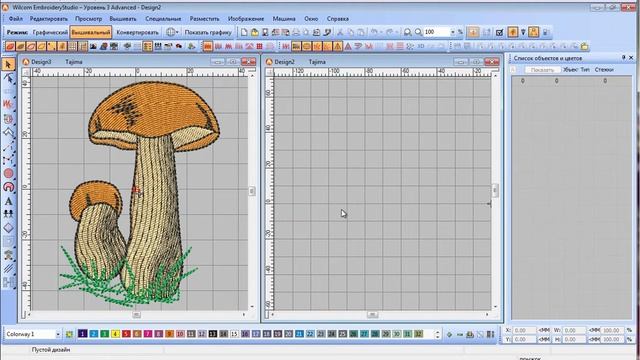The image size is (640, 360).
Task: Click Показать in the objects list panel
Action: [542, 70]
